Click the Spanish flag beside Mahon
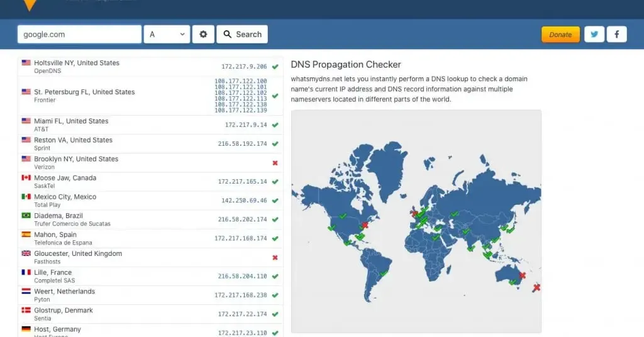Viewport: 644px width, 337px height. point(26,235)
